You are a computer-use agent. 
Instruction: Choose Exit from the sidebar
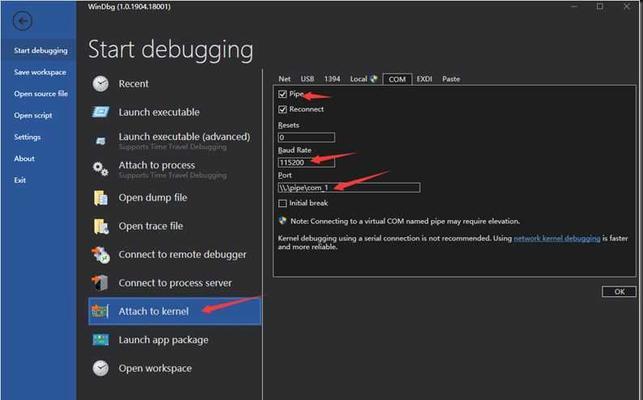20,180
